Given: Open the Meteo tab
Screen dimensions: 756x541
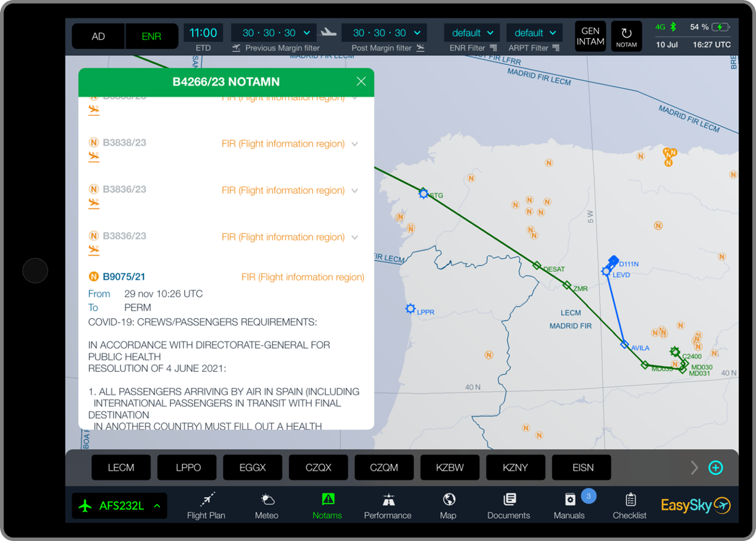Looking at the screenshot, I should (267, 506).
